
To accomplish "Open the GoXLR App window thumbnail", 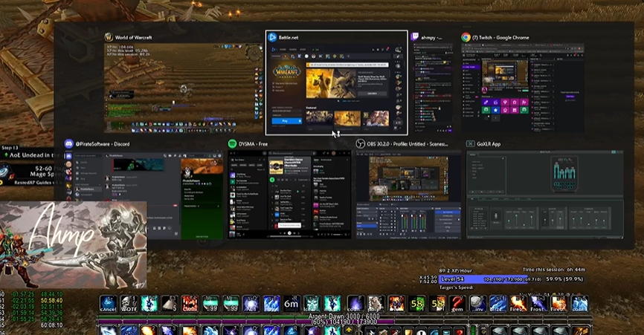I will click(x=544, y=195).
